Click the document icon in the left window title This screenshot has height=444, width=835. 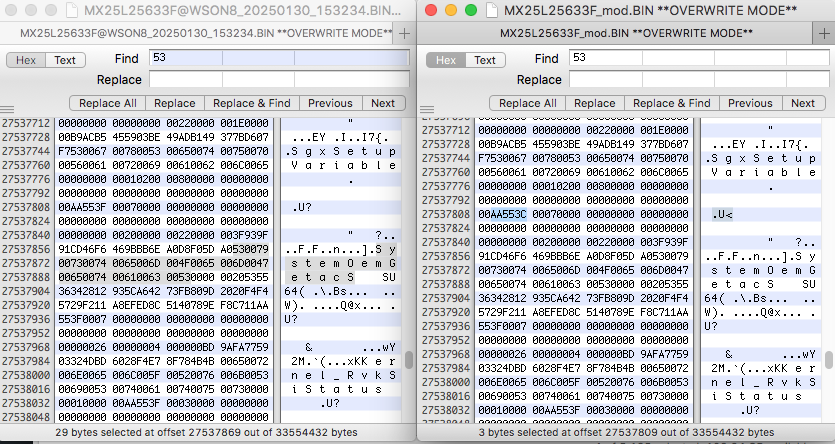tap(72, 10)
